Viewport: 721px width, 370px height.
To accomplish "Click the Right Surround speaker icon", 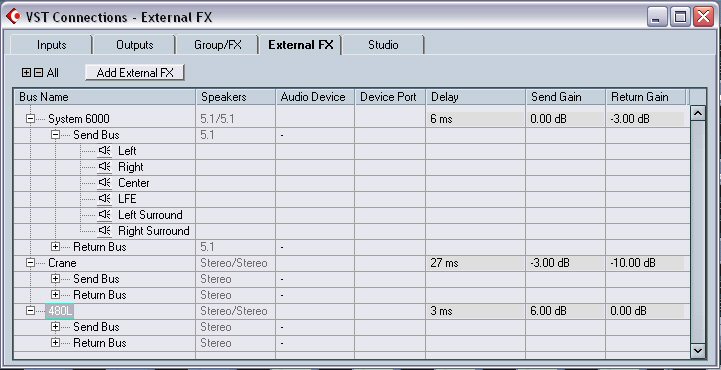I will [105, 231].
